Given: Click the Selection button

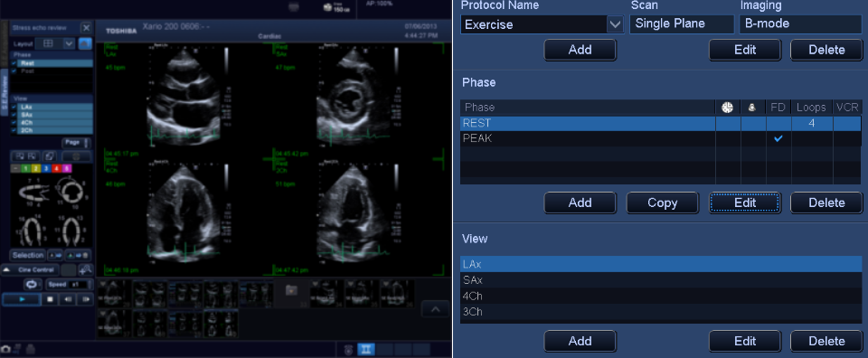Looking at the screenshot, I should pos(28,255).
